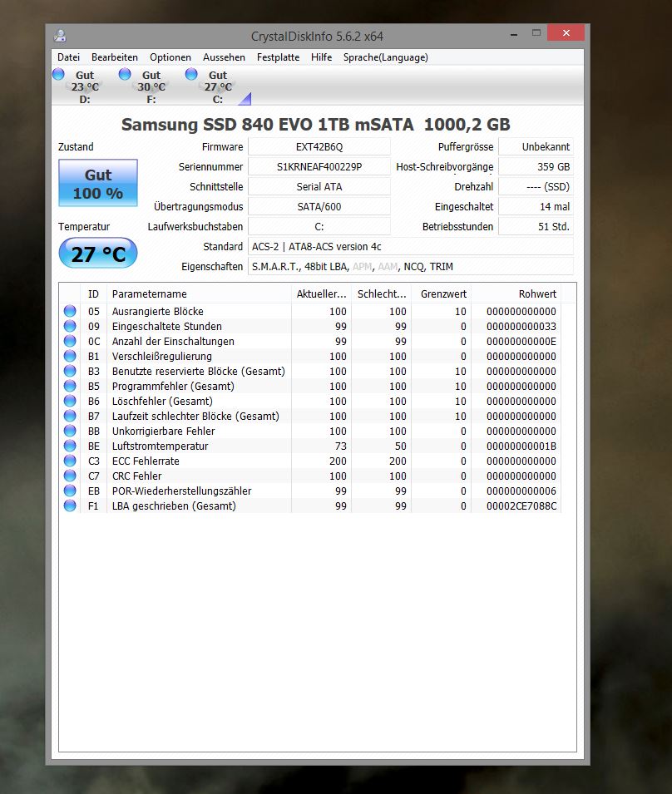Select drive D: status orb icon
Screen dimensions: 672x794
pos(58,75)
